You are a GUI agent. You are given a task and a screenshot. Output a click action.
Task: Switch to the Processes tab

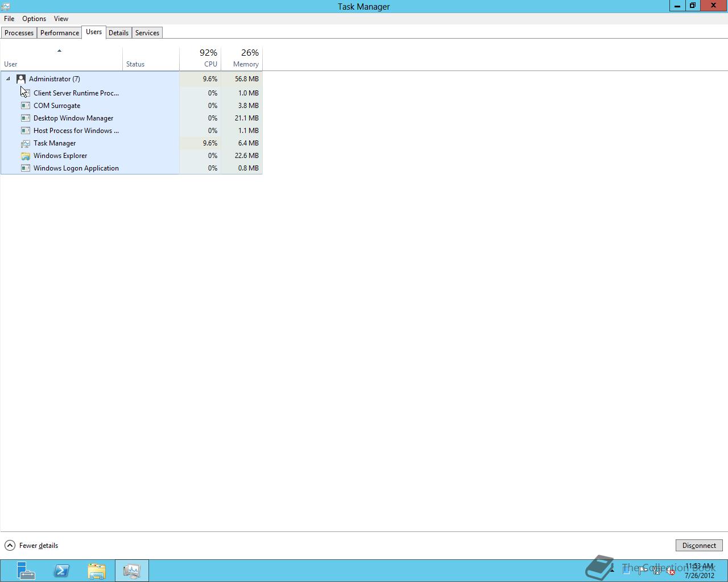19,33
